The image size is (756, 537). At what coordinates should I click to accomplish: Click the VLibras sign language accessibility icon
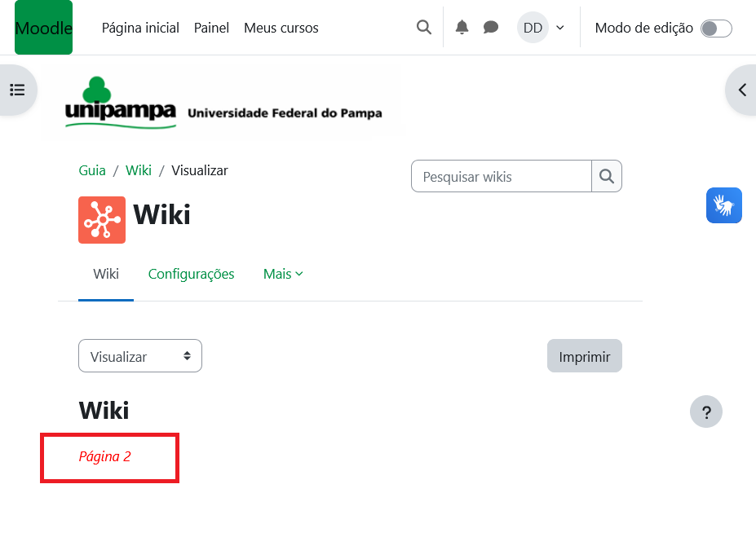pyautogui.click(x=723, y=205)
